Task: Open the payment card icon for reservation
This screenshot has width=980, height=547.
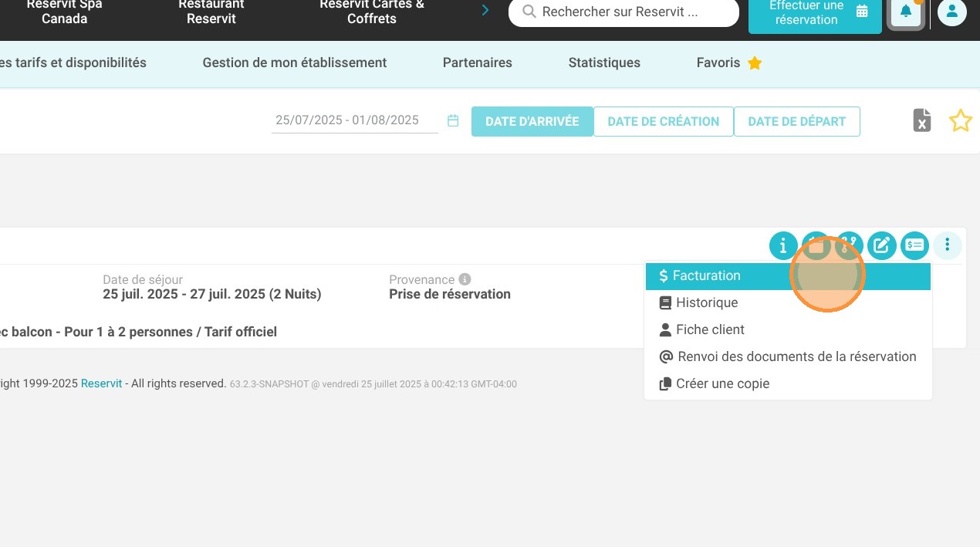Action: 915,246
